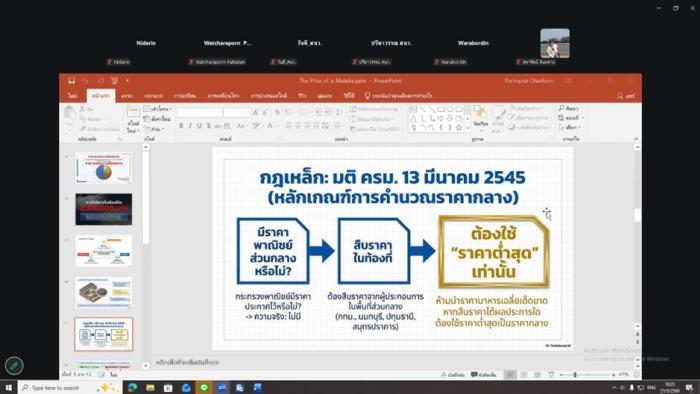
Task: Switch to the Insert ribbon tab
Action: pos(127,95)
